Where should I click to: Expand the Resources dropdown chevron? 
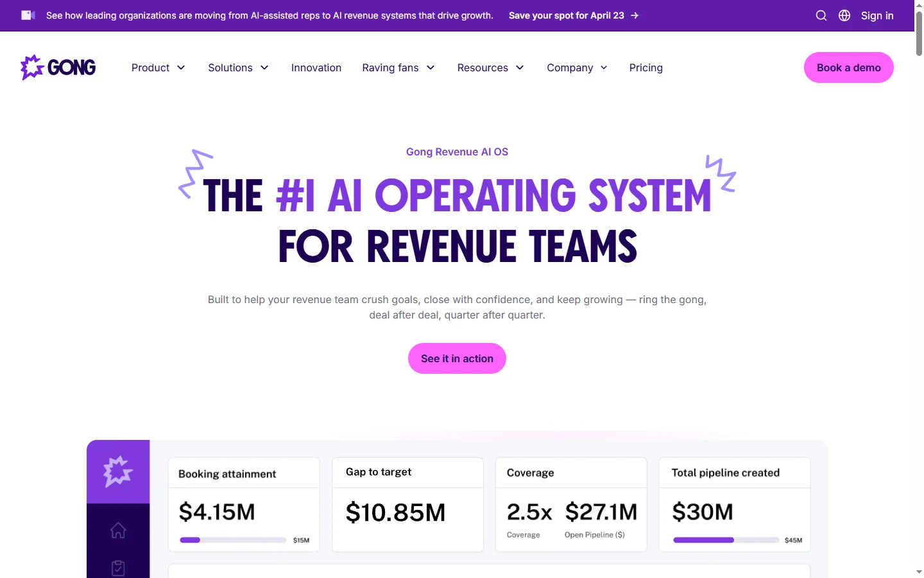pyautogui.click(x=520, y=68)
